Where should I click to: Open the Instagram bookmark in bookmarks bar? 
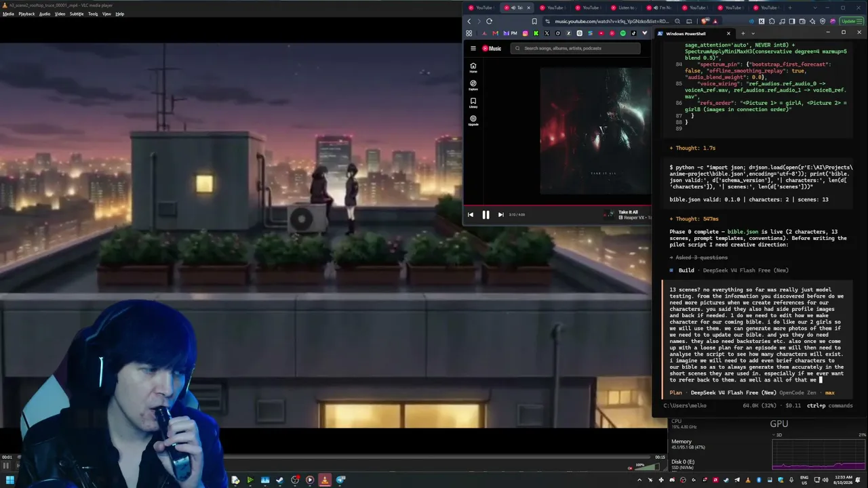coord(526,33)
